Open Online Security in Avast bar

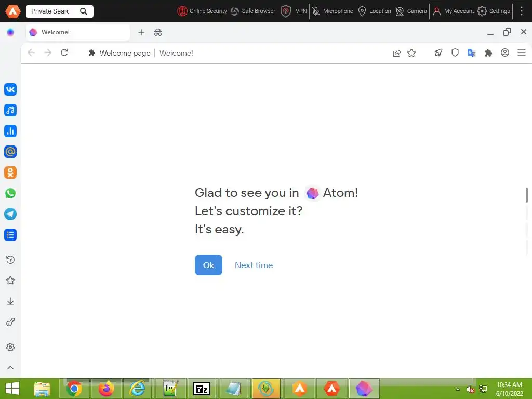click(x=202, y=11)
